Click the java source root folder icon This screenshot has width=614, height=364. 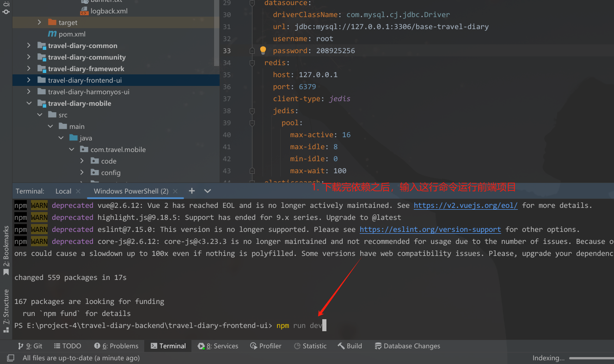coord(74,138)
